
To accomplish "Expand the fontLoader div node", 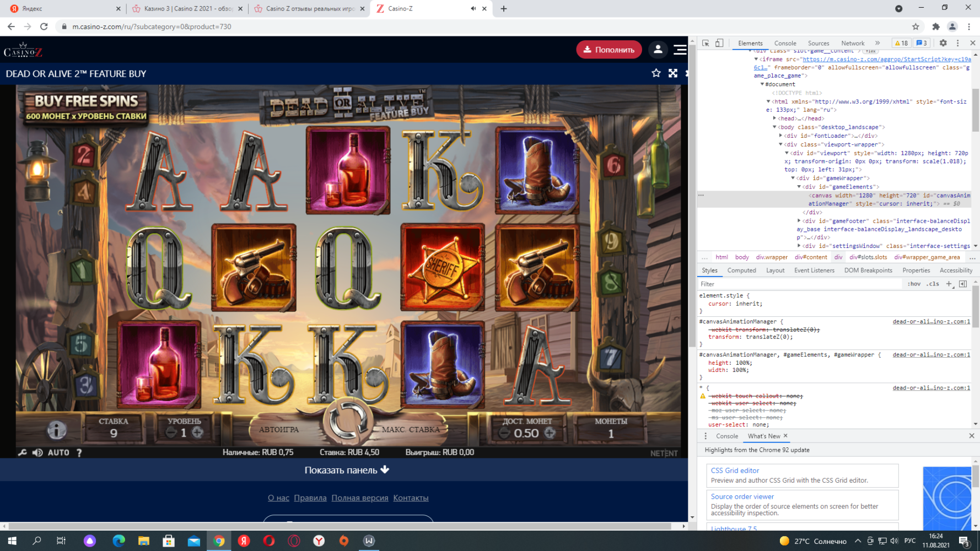I will click(780, 136).
